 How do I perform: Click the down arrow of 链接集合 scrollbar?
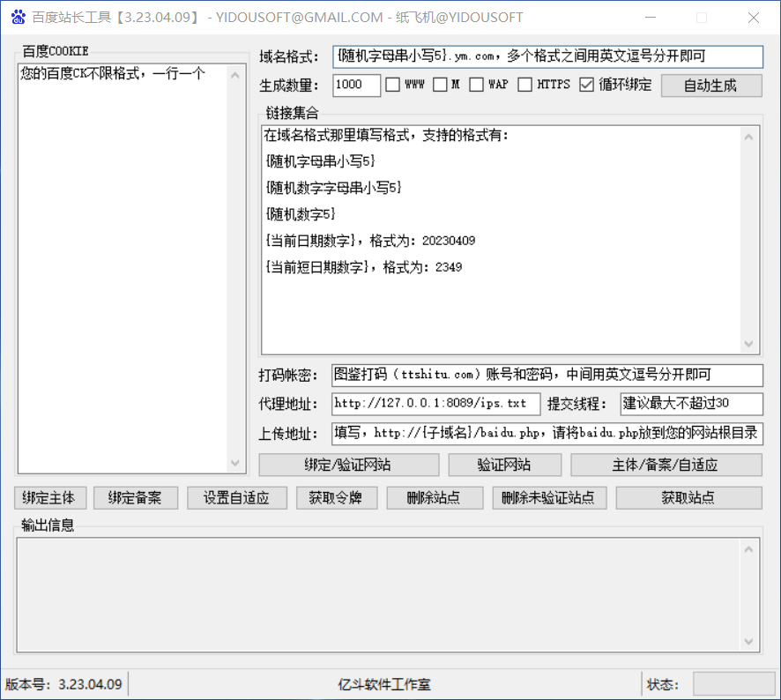pyautogui.click(x=748, y=344)
